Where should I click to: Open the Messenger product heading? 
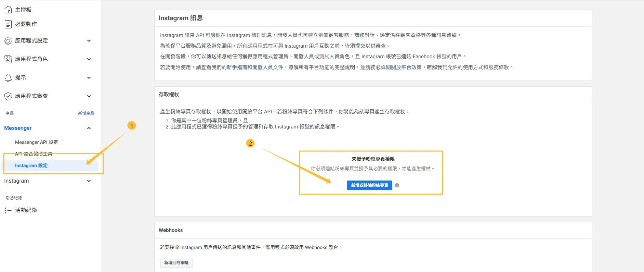coord(18,128)
